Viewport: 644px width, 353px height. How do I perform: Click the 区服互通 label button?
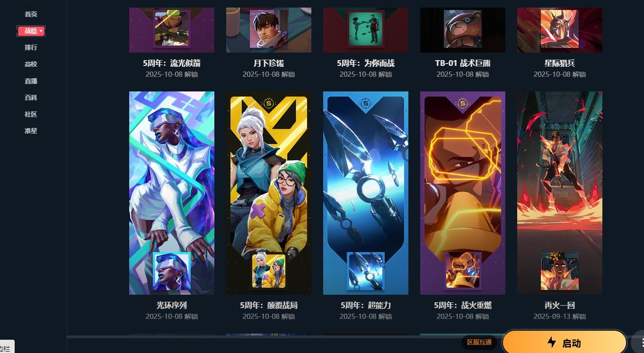[479, 342]
